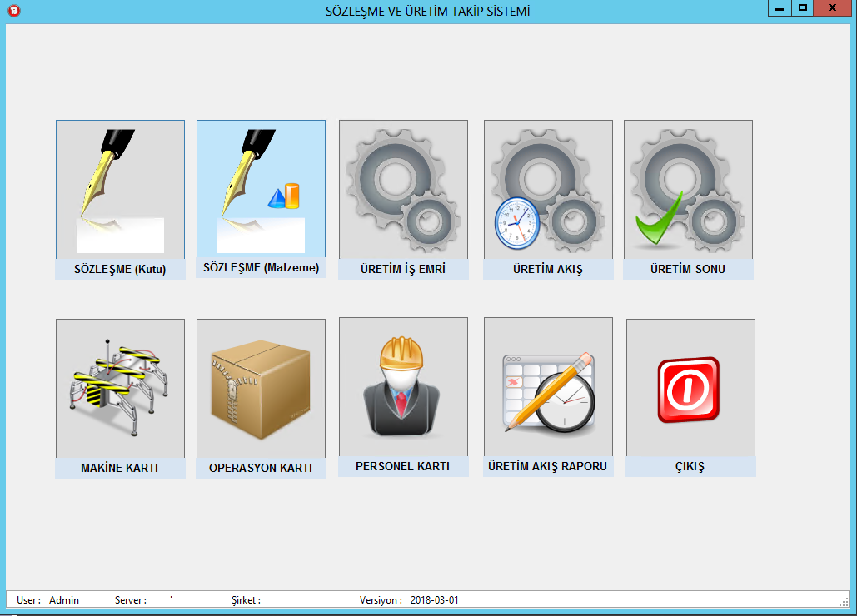The width and height of the screenshot is (857, 616).
Task: Click the red app icon in title bar
Action: click(x=12, y=11)
